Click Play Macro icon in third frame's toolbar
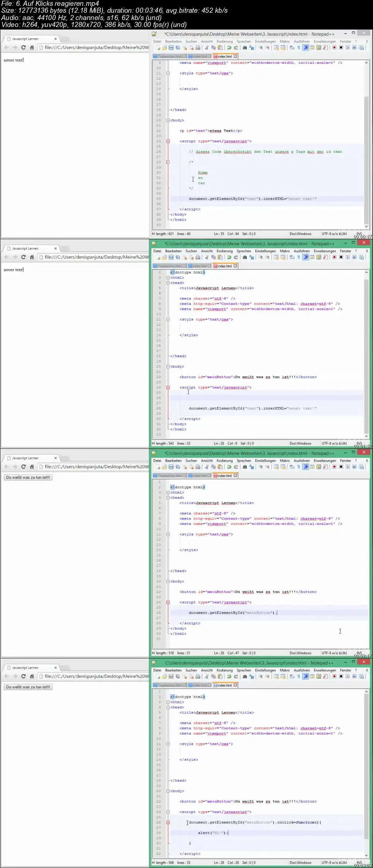Viewport: 373px width, 868px height. pyautogui.click(x=348, y=467)
